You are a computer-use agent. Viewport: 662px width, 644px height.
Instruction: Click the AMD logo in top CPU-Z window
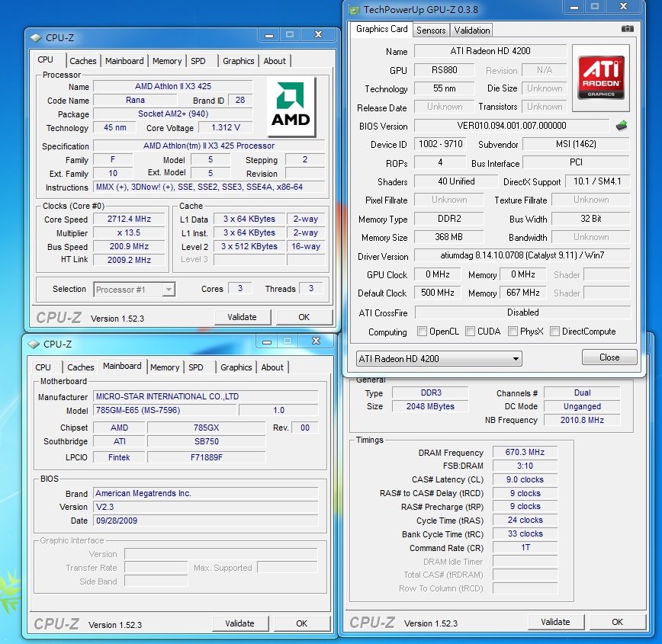pos(291,106)
